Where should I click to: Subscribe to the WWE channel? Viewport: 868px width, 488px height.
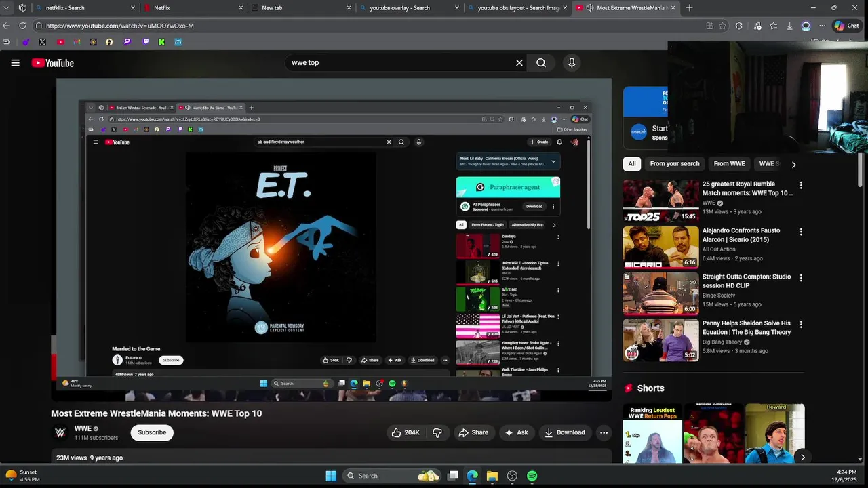click(152, 432)
